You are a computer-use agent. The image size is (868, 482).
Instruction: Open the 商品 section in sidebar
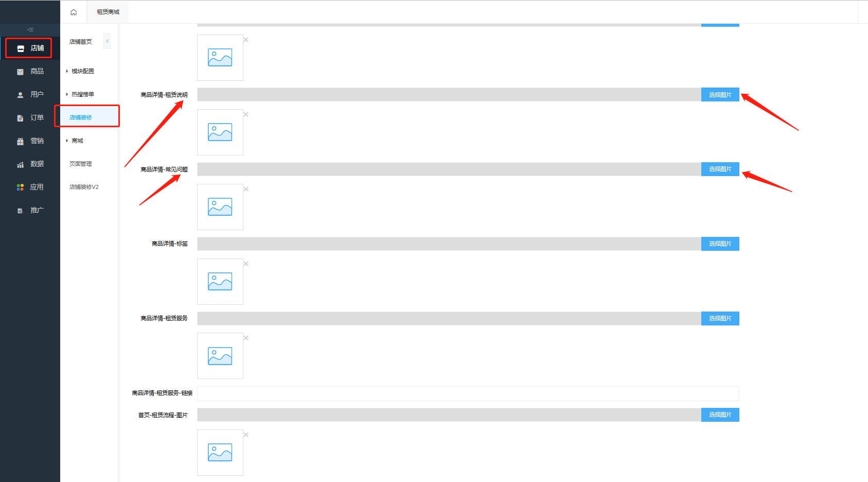click(30, 72)
